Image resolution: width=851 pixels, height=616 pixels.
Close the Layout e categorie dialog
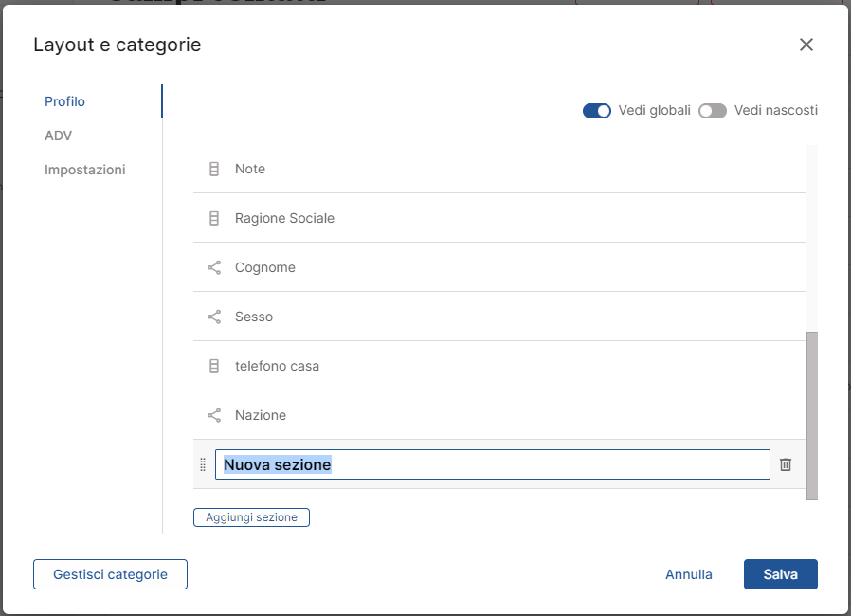pyautogui.click(x=806, y=45)
